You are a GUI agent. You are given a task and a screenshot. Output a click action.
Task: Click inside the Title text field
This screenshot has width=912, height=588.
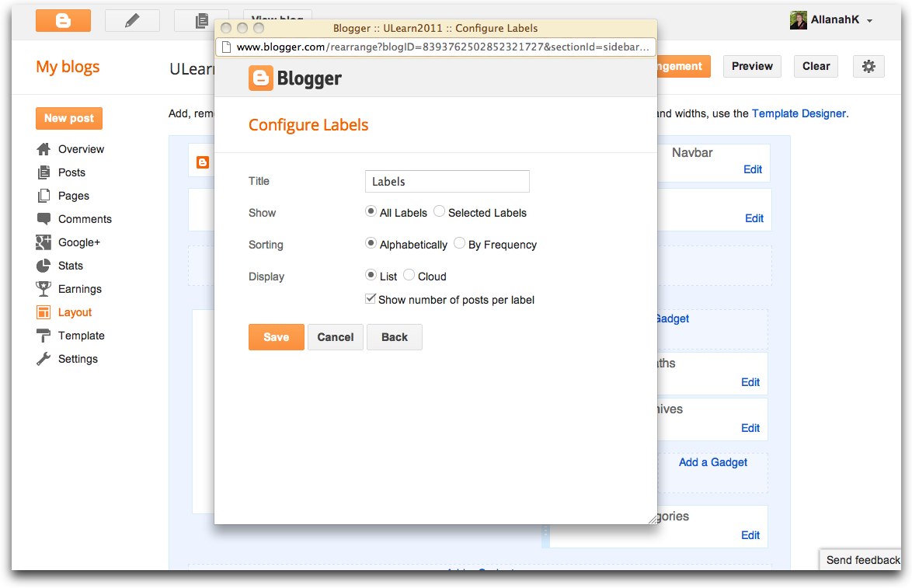[447, 181]
